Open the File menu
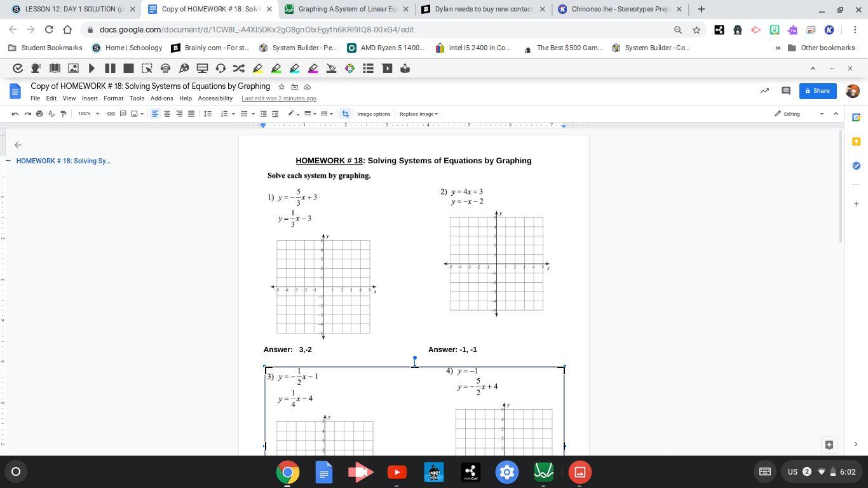The image size is (868, 488). (35, 98)
